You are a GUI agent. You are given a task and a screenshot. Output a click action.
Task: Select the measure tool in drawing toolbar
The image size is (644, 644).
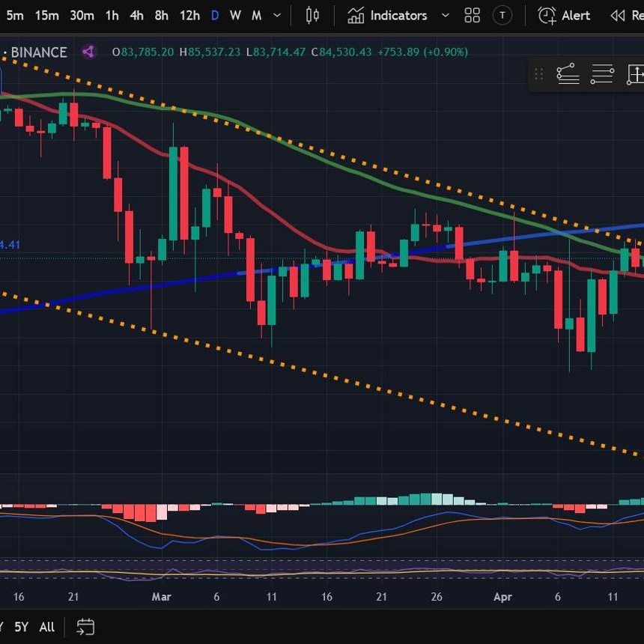coord(635,74)
